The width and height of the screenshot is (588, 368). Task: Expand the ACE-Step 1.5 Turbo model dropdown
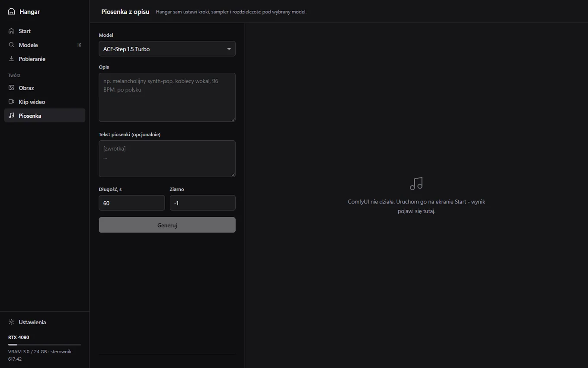[x=167, y=49]
